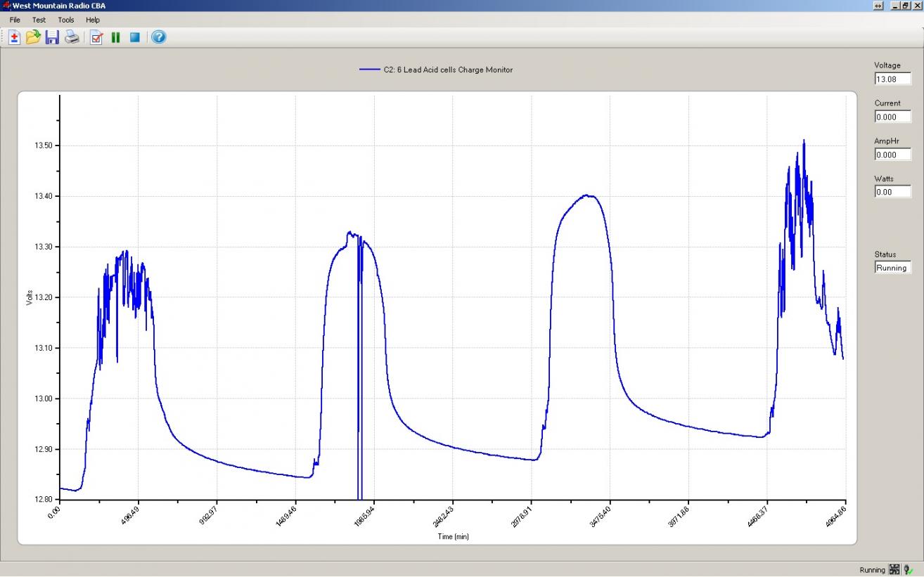
Task: Click the highest voltage peak on the curve
Action: coord(804,141)
